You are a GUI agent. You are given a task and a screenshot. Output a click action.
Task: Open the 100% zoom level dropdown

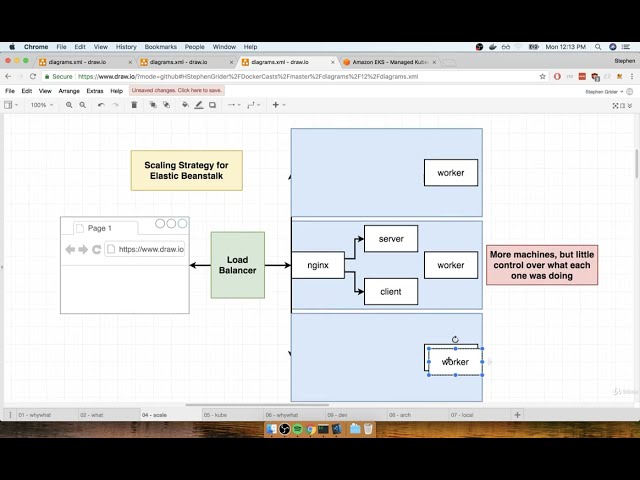[x=41, y=105]
